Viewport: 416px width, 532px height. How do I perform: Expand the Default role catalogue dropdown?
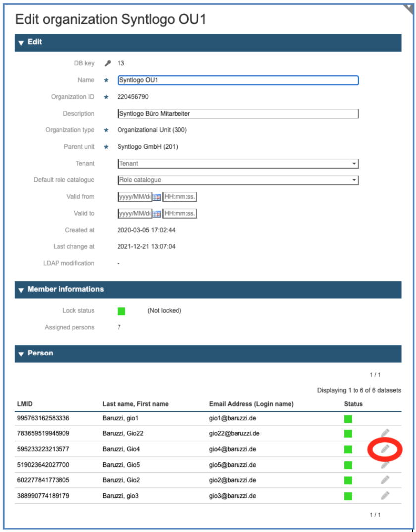[238, 180]
